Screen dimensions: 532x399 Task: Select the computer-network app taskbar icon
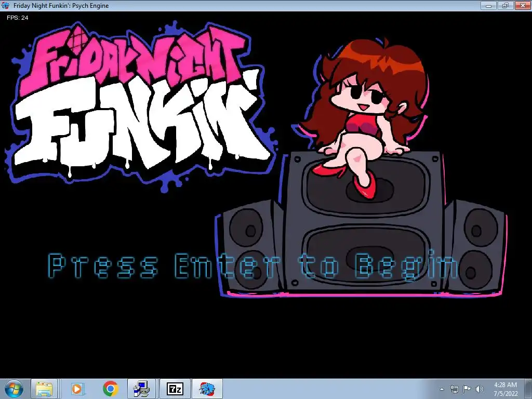coord(141,389)
